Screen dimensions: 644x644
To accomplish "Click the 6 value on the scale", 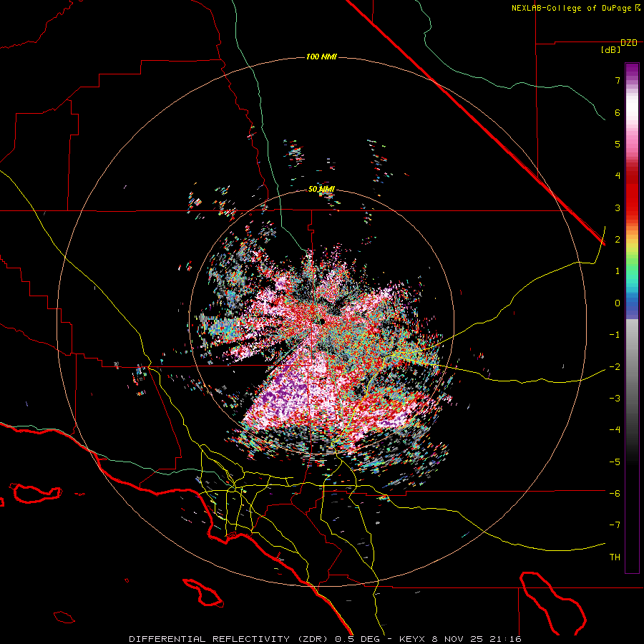I will (618, 112).
